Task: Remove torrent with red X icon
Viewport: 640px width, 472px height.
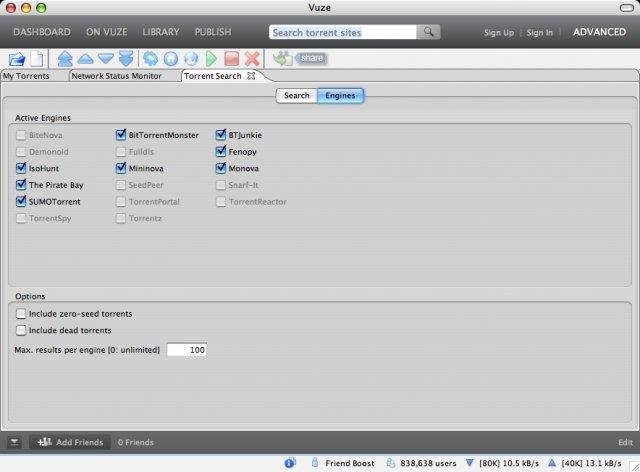Action: point(252,59)
